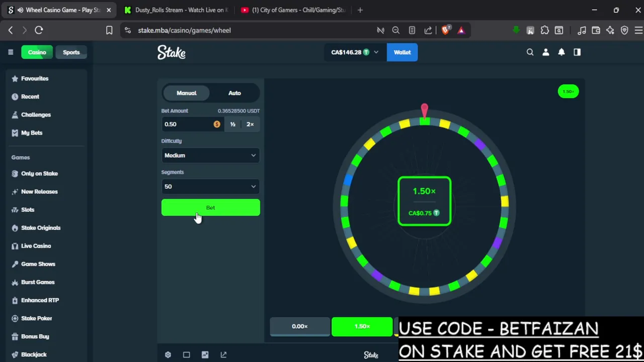The image size is (644, 362).
Task: Halve the bet with ½ button
Action: [232, 124]
